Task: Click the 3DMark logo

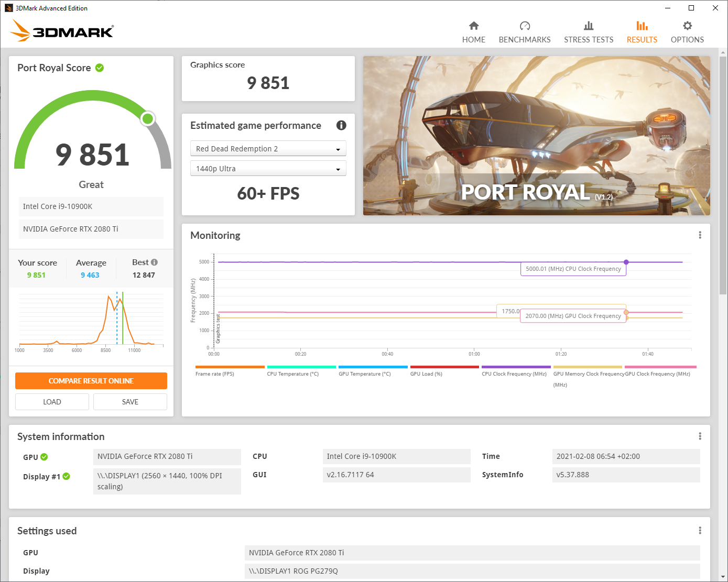Action: click(x=62, y=30)
